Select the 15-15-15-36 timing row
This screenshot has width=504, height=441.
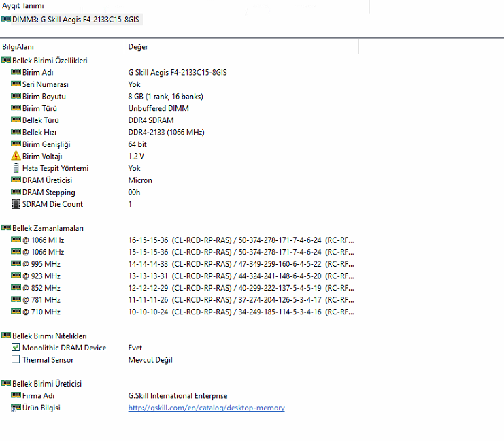[x=241, y=252]
